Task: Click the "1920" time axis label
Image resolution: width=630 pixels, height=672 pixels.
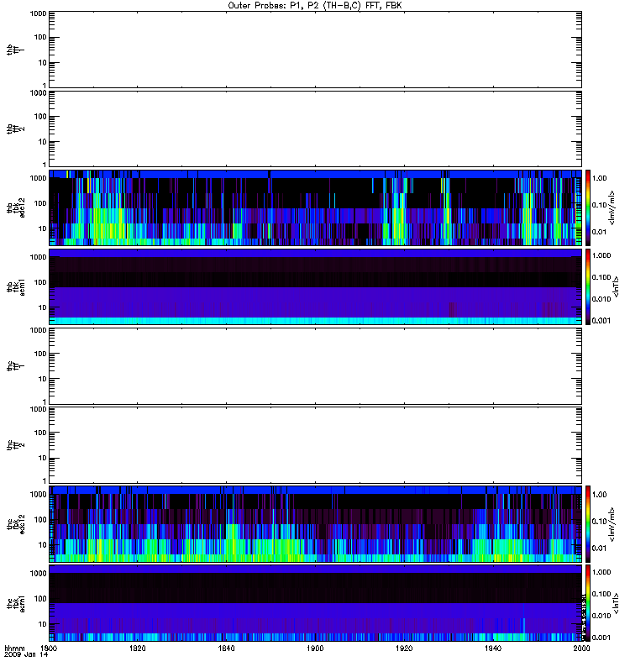Action: (404, 648)
